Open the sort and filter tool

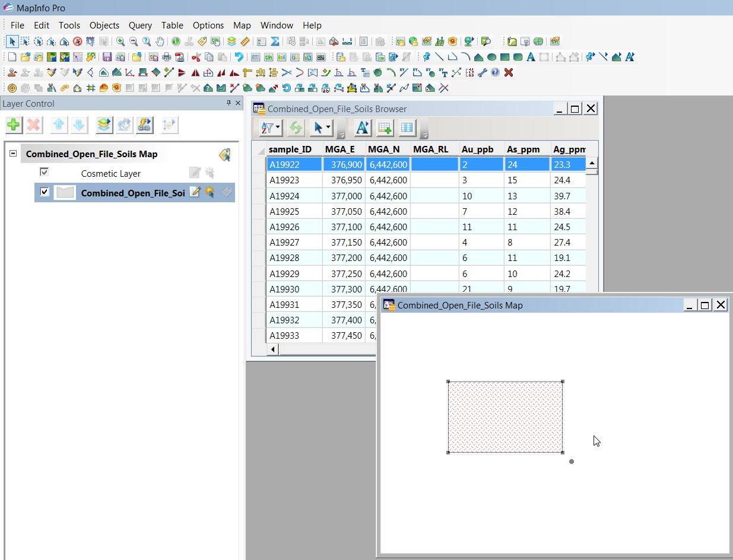coord(266,128)
